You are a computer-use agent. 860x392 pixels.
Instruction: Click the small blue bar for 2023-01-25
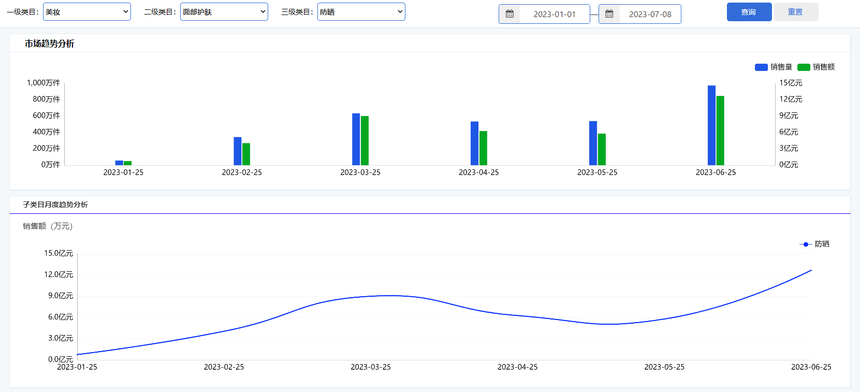(119, 163)
